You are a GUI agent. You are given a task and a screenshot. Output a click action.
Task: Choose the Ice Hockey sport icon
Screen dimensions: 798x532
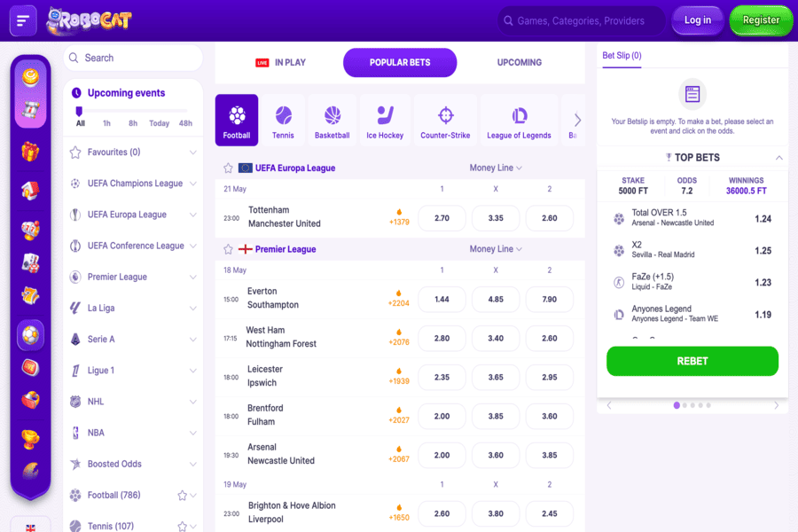point(385,120)
